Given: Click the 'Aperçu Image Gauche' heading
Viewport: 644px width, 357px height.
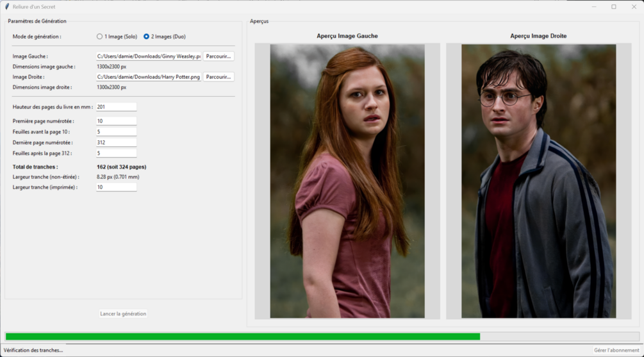Looking at the screenshot, I should 347,36.
